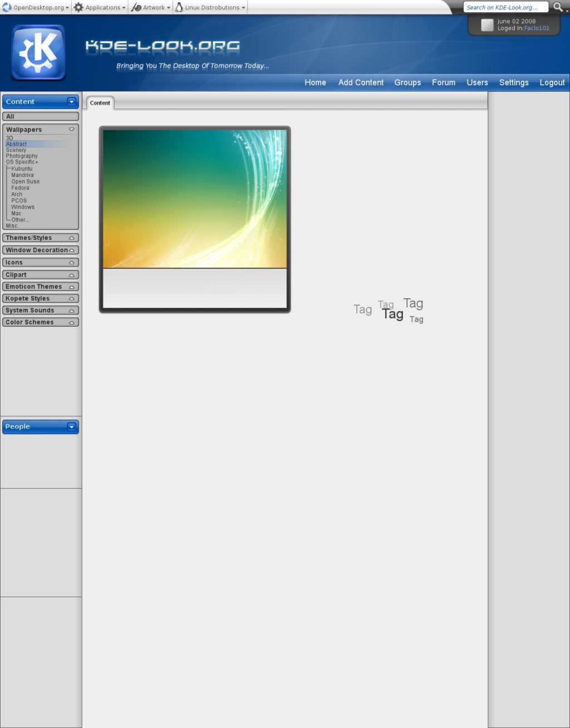Click the search on KDE-Look.org field
Image resolution: width=570 pixels, height=728 pixels.
point(505,7)
